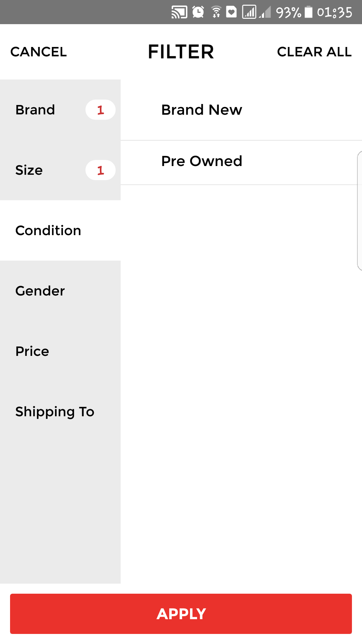Tap the cast screen icon in status bar
The width and height of the screenshot is (362, 644).
tap(179, 12)
